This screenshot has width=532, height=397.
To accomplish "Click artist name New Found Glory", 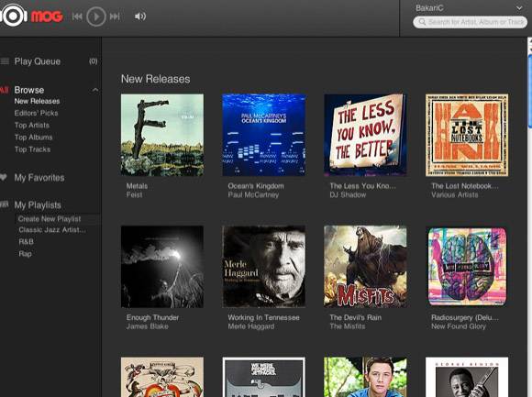I will [x=459, y=326].
